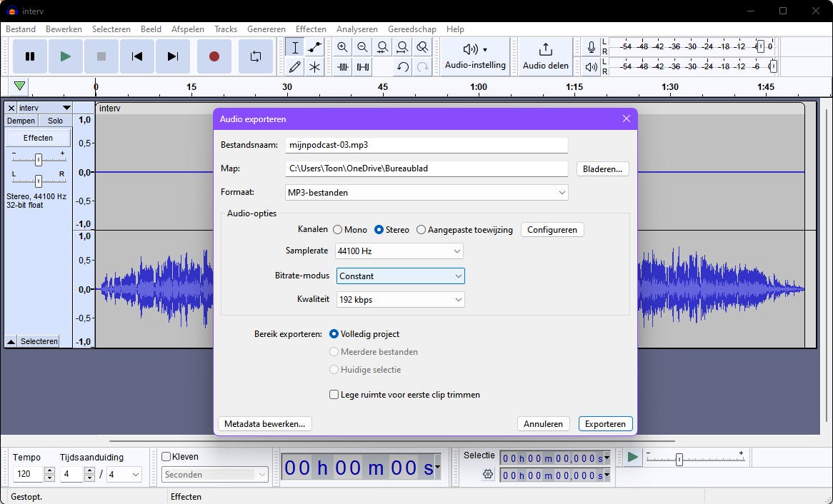Click the red Record button
833x504 pixels.
tap(214, 56)
